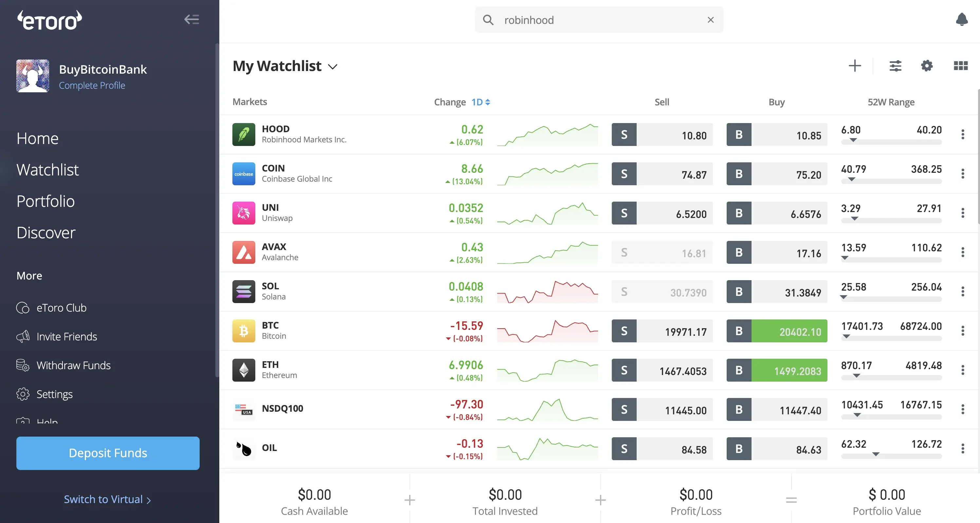
Task: Go to Watchlist in the sidebar
Action: click(47, 170)
